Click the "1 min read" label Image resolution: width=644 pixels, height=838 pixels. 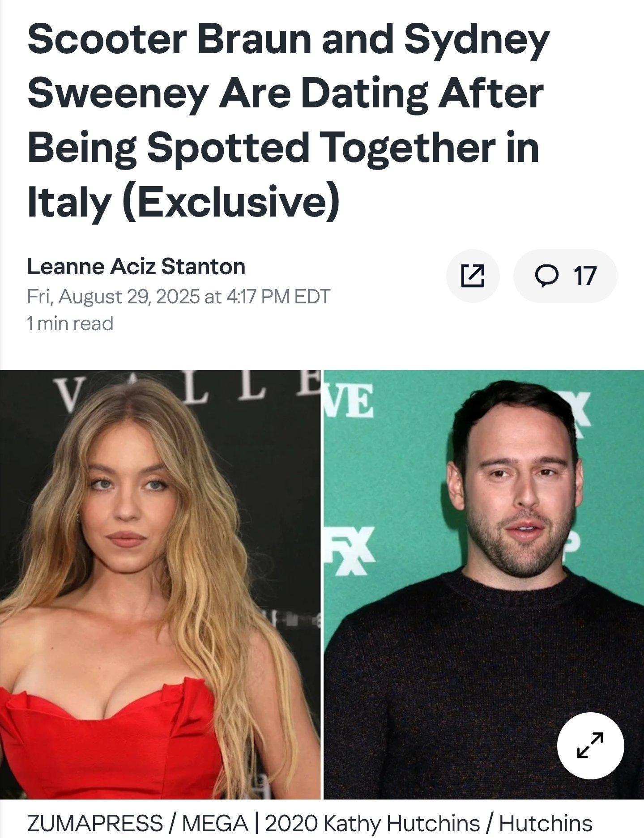pyautogui.click(x=70, y=323)
